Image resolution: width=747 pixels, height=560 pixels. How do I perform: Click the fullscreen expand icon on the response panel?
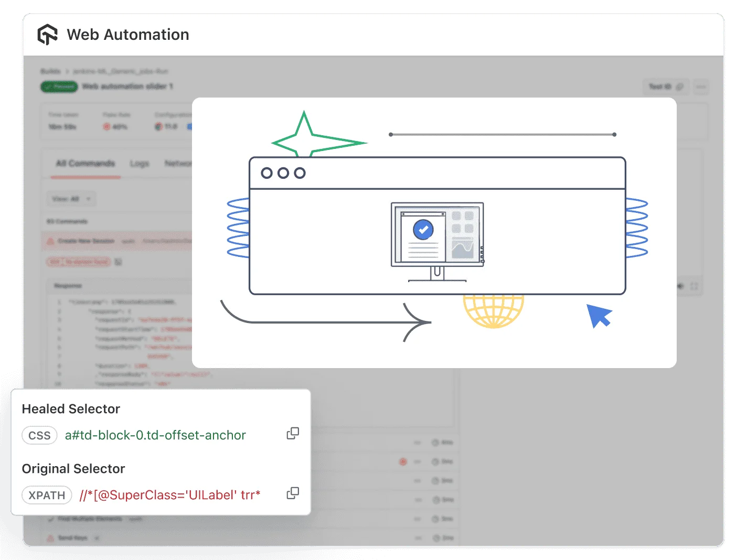tap(694, 286)
